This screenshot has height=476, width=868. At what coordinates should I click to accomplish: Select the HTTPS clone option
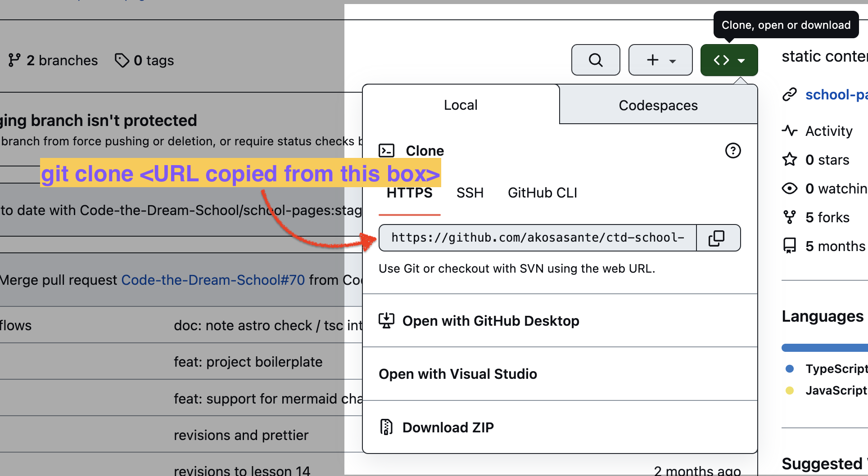pos(409,193)
